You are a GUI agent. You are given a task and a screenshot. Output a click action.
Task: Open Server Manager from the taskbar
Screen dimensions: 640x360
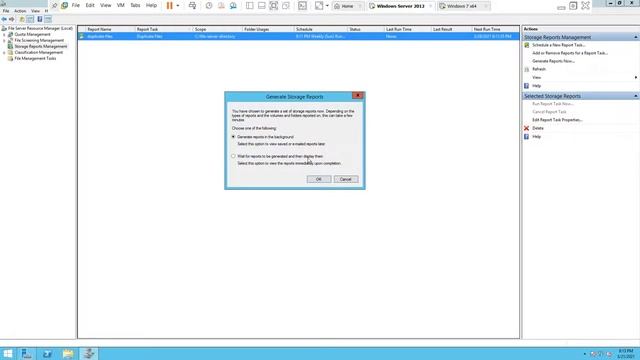[27, 353]
